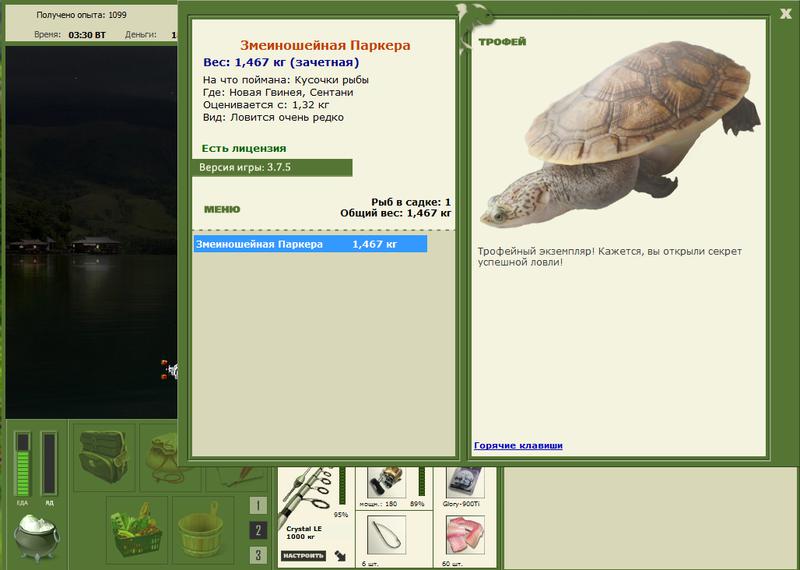Select the fish pieces bait slot
This screenshot has width=800, height=570.
(465, 535)
